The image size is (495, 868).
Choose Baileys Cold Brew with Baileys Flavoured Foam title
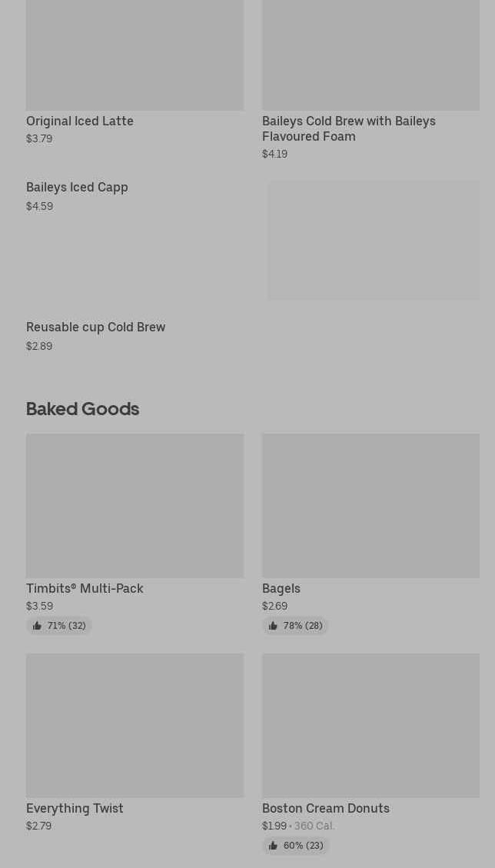[348, 128]
